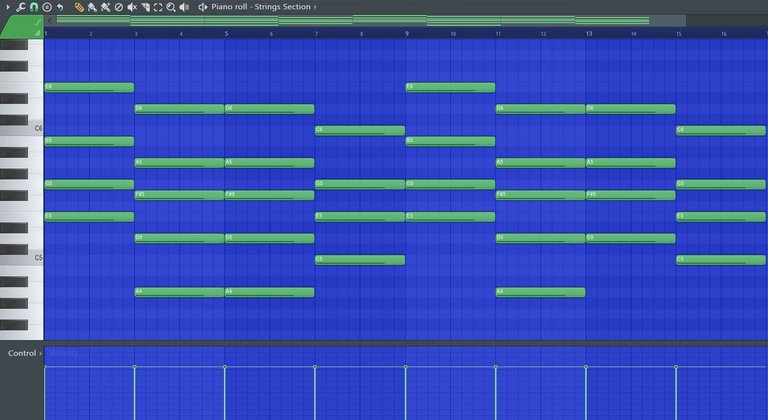Open the piano roll options menu arrow
This screenshot has width=768, height=420.
tap(8, 7)
